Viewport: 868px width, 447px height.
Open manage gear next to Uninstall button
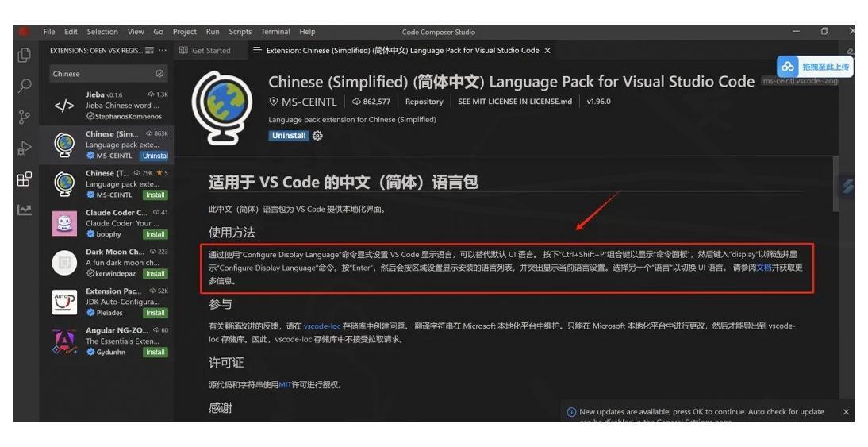click(x=317, y=136)
